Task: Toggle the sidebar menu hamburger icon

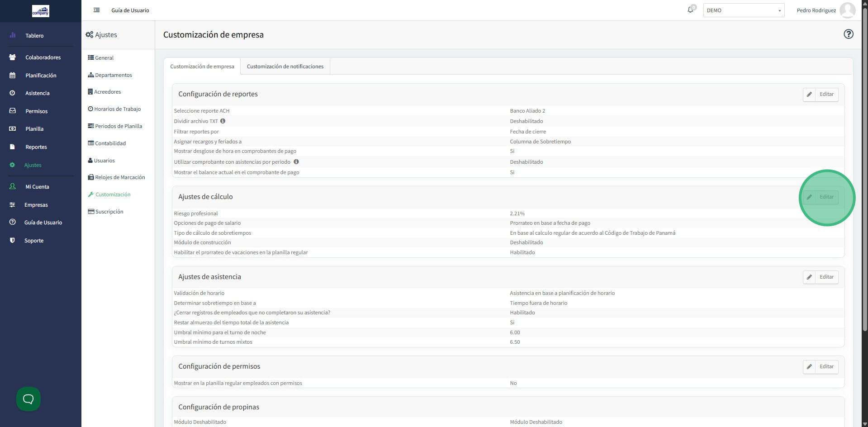Action: coord(96,10)
